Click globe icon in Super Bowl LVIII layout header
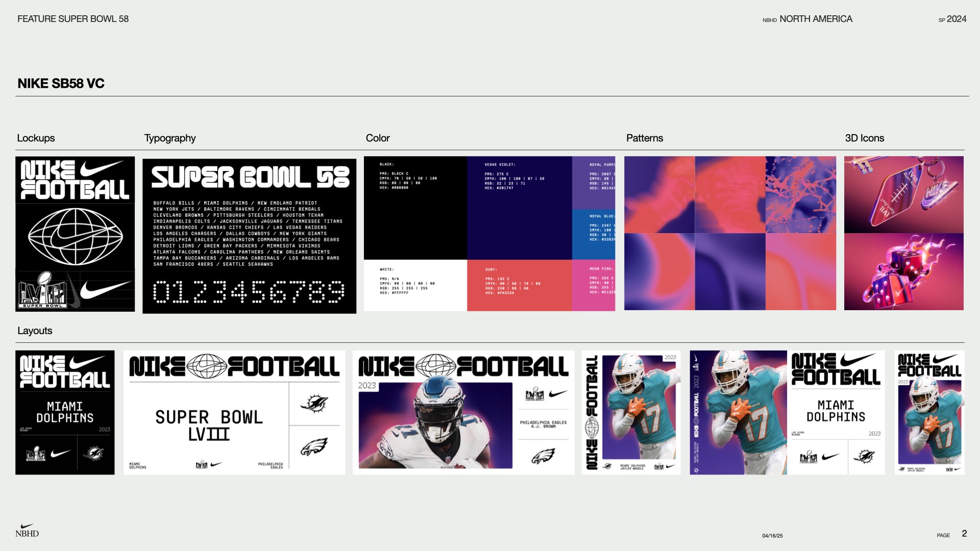This screenshot has height=551, width=980. click(207, 366)
